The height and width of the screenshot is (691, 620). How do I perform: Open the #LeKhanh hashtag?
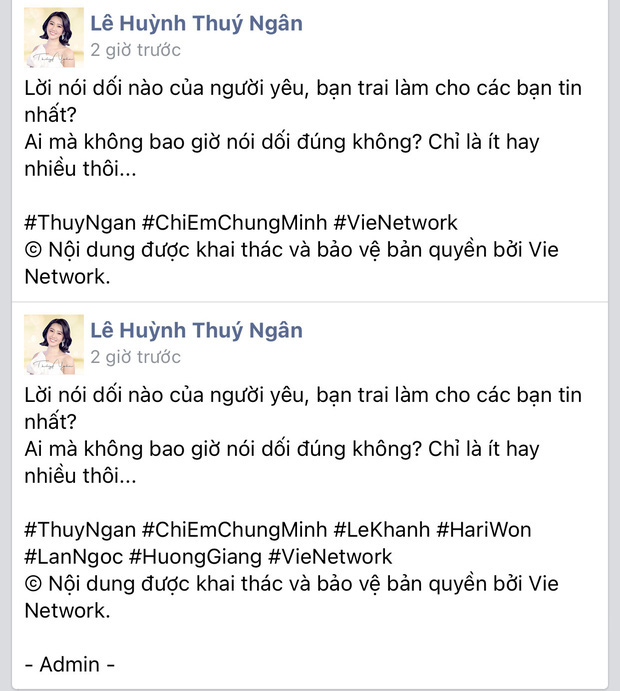point(382,530)
